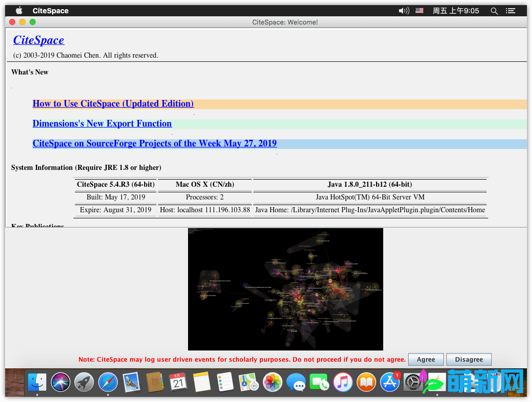Click the red logging note text
This screenshot has width=532, height=402.
pyautogui.click(x=242, y=360)
